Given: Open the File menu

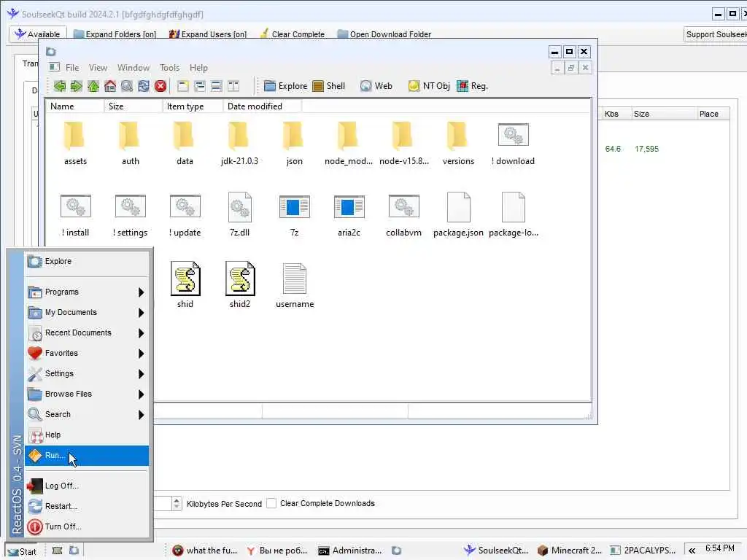Looking at the screenshot, I should coord(72,68).
